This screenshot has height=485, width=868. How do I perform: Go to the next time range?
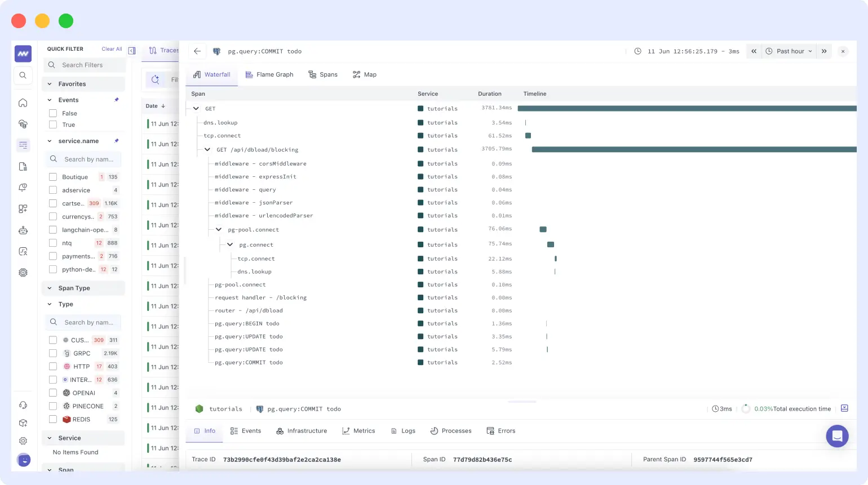(824, 51)
